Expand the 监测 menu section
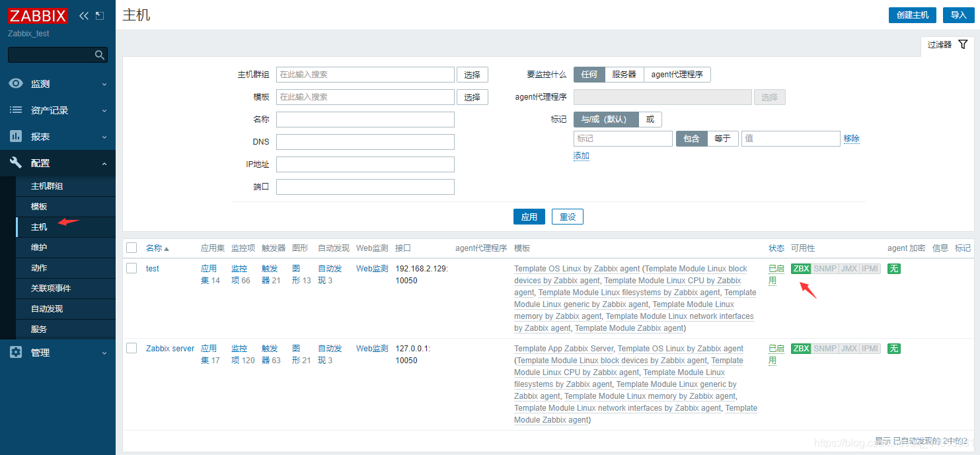980x455 pixels. pos(57,84)
